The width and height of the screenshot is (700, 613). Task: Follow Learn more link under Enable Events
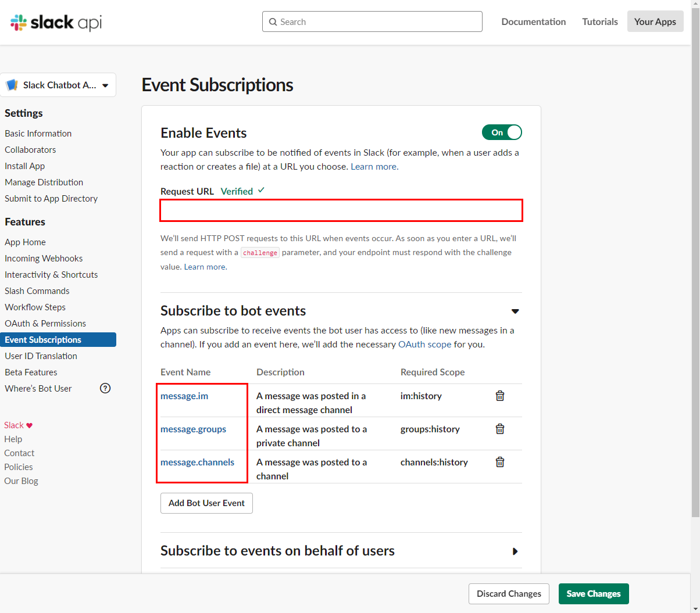[374, 166]
